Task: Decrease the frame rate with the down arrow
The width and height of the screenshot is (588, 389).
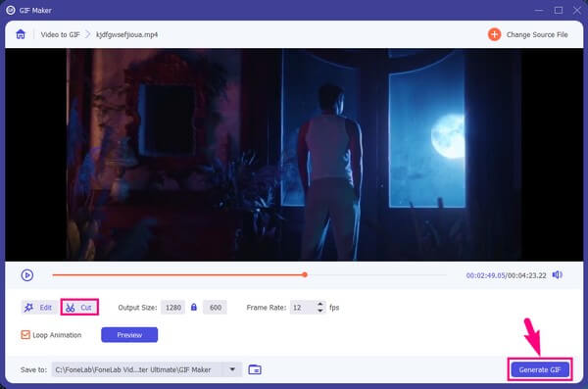Action: click(x=320, y=311)
